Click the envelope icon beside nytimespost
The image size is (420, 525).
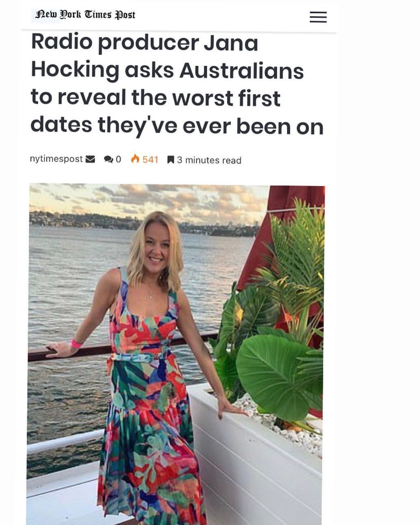tap(90, 159)
